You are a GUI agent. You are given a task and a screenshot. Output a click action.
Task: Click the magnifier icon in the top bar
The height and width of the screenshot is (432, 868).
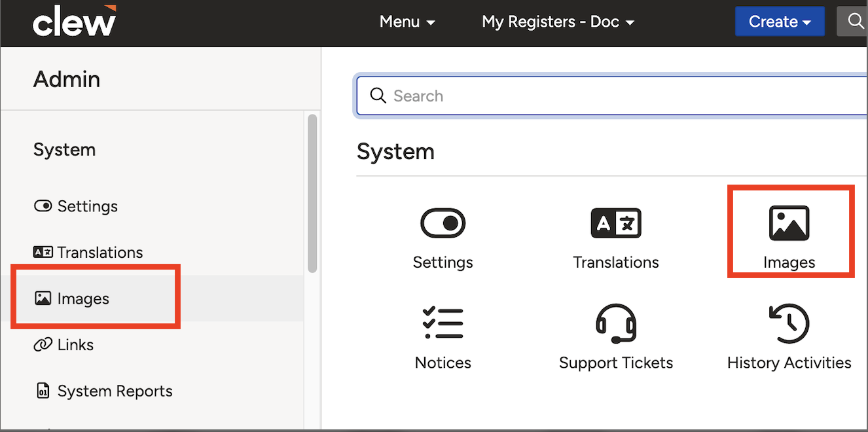click(856, 22)
